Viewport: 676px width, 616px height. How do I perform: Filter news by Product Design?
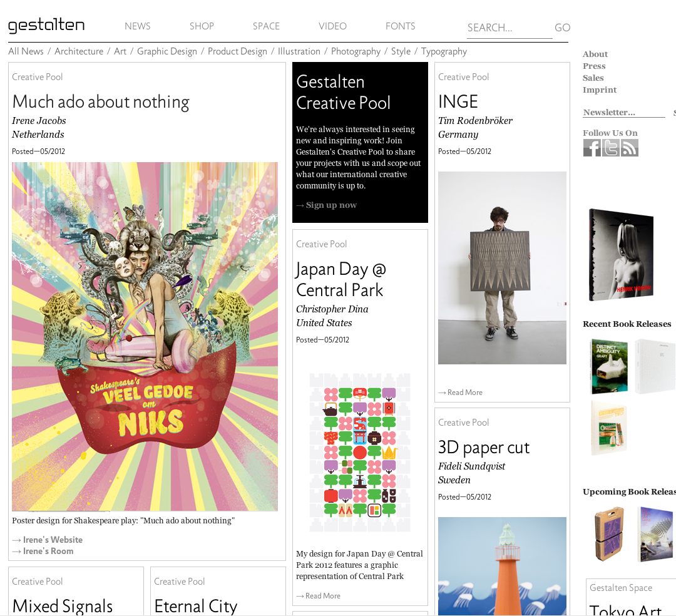coord(238,51)
